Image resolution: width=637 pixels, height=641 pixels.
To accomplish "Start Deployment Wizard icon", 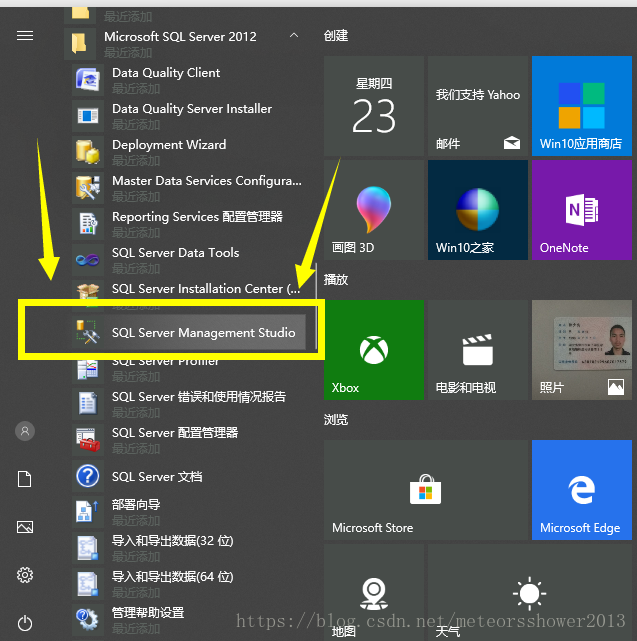I will (87, 152).
